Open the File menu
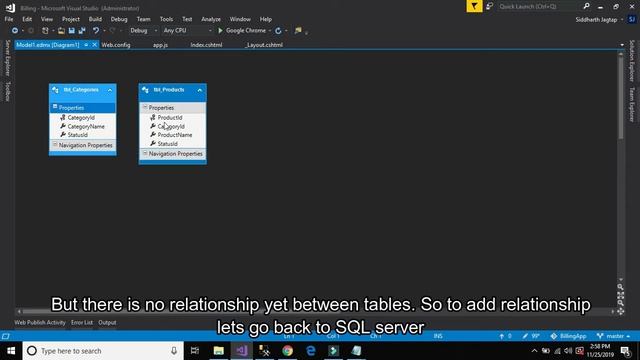 (x=9, y=19)
